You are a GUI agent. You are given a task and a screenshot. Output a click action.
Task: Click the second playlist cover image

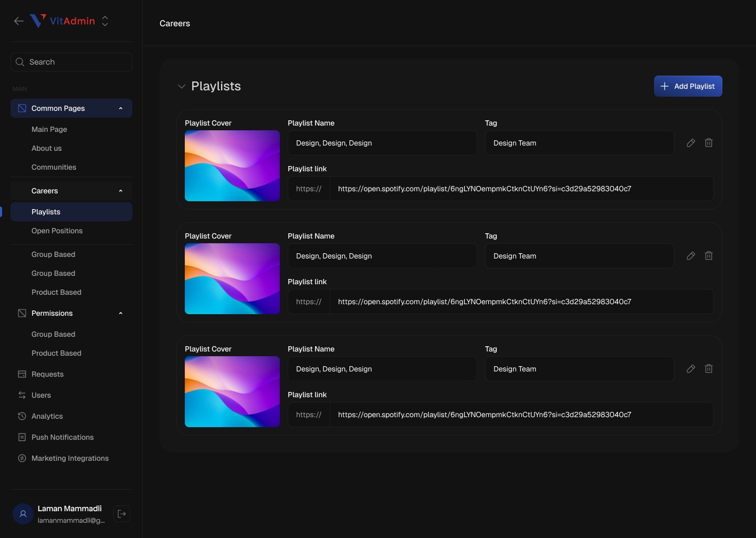232,278
